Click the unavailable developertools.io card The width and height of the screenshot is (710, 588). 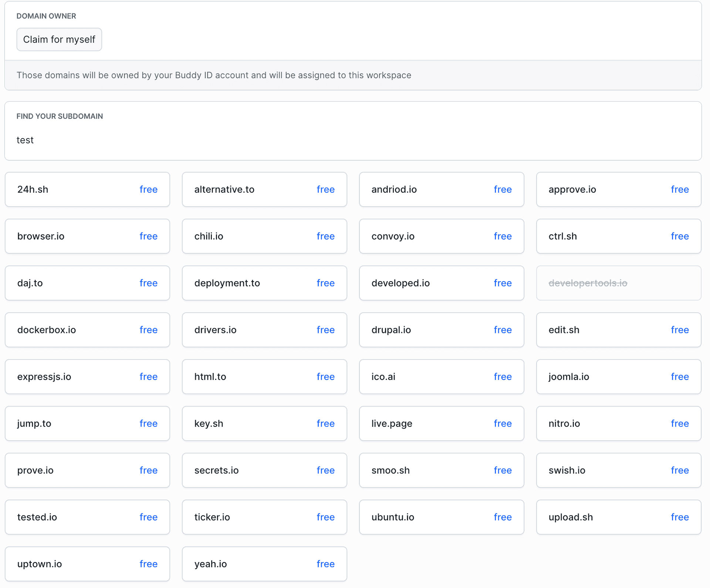(x=619, y=283)
